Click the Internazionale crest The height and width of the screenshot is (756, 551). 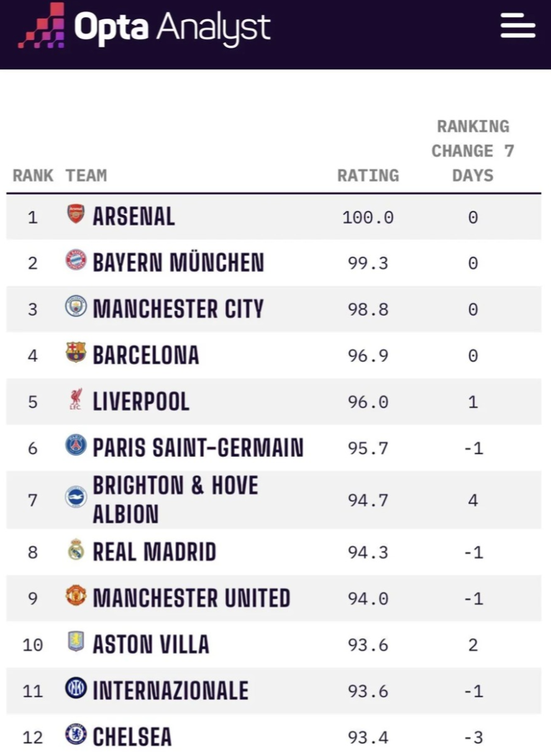pyautogui.click(x=76, y=688)
